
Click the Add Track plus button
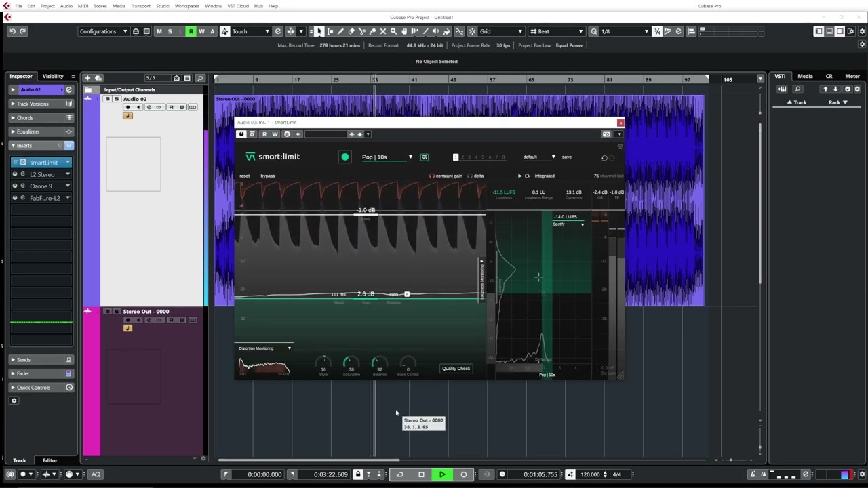tap(87, 78)
